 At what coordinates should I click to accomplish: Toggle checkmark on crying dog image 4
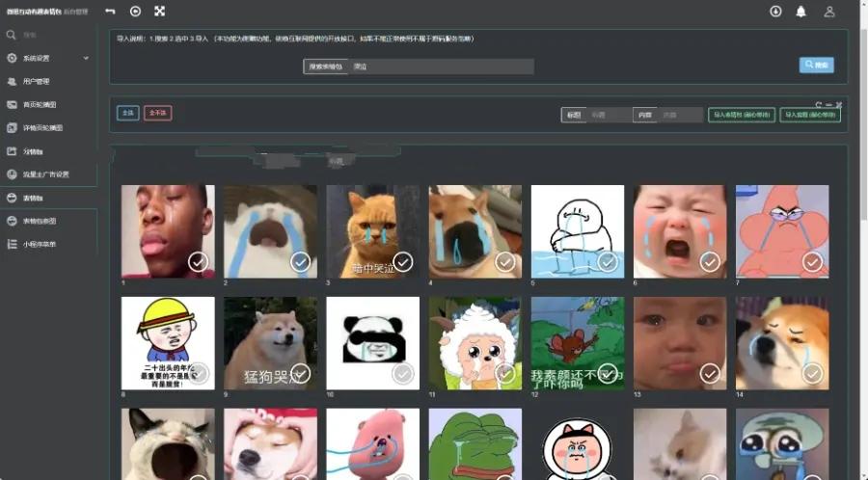tap(504, 261)
